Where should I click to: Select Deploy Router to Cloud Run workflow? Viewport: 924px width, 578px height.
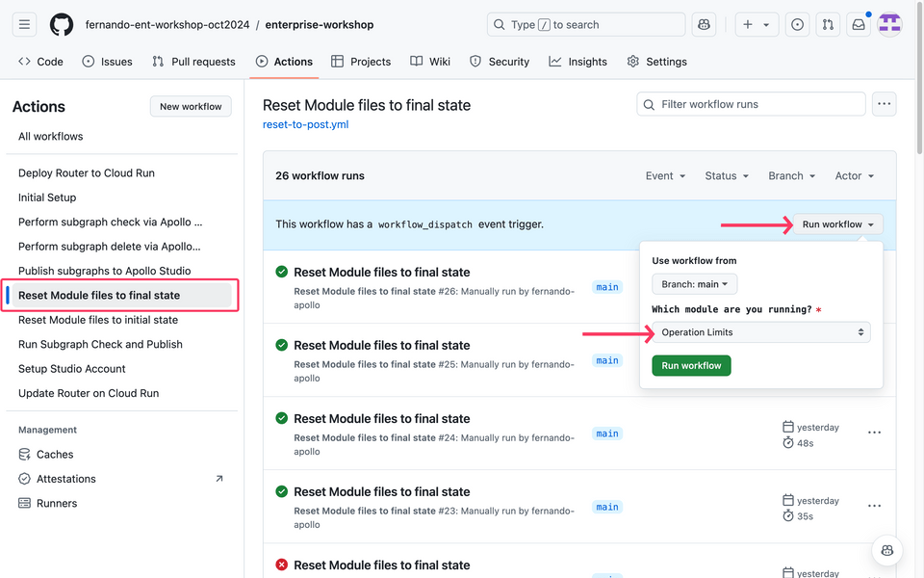click(x=87, y=172)
